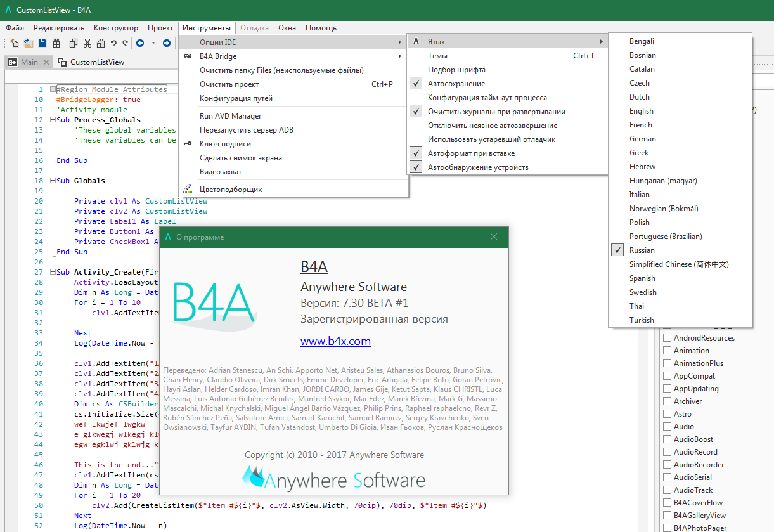Select German in the language list
The width and height of the screenshot is (774, 532).
click(x=680, y=139)
